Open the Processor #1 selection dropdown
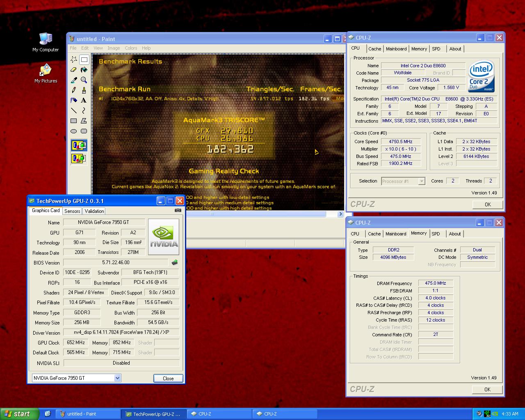This screenshot has width=525, height=420. (422, 181)
